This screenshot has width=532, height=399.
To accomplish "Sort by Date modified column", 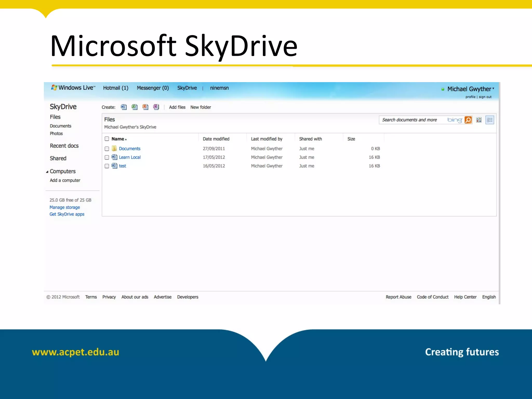I will [216, 139].
